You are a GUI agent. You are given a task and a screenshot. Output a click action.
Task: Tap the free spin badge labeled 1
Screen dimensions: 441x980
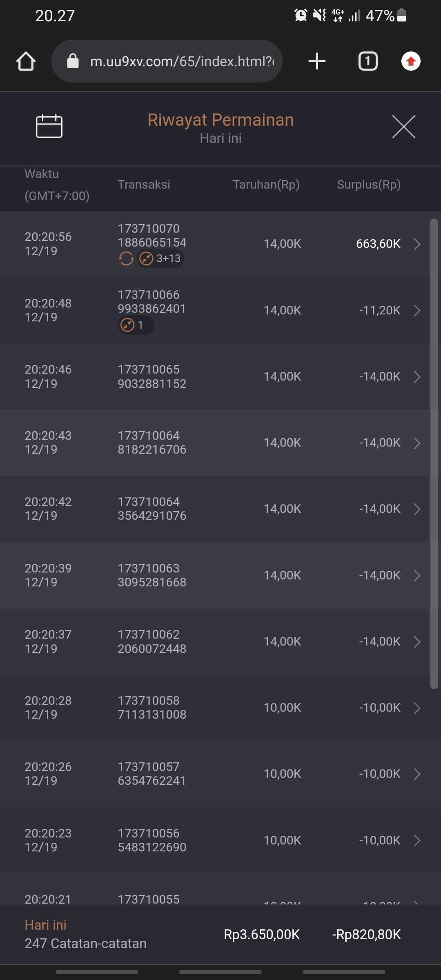pyautogui.click(x=136, y=325)
